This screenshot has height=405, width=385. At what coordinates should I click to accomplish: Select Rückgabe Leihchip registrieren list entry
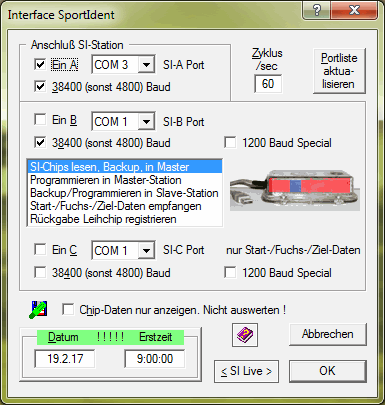(125, 219)
